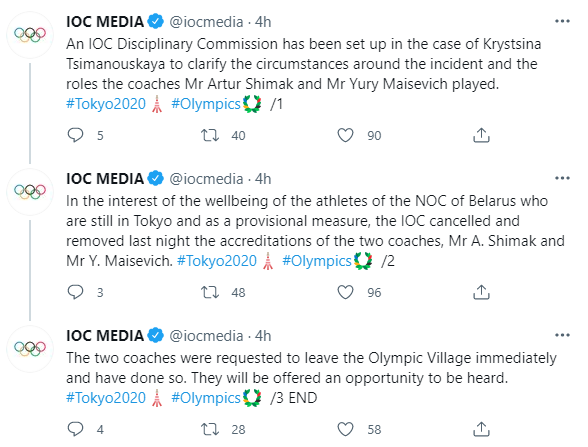
Task: Reply to the first tweet about Disciplinary Commission
Action: pos(75,135)
